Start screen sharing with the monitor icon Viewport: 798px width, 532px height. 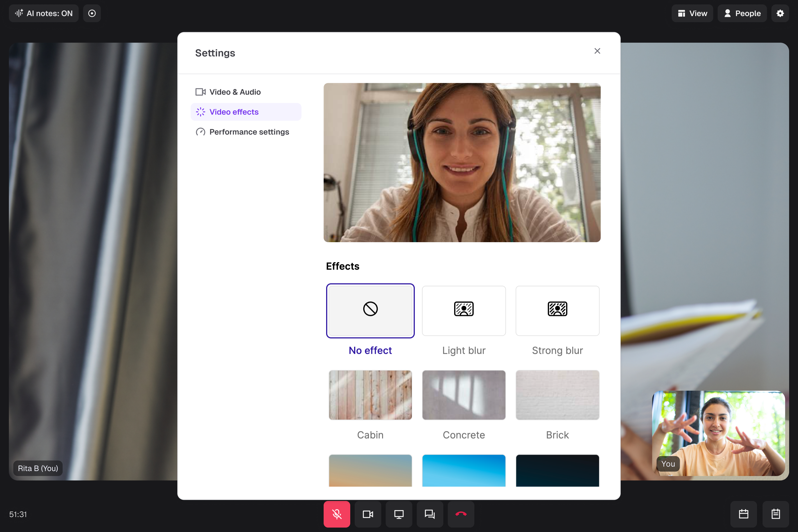coord(399,514)
